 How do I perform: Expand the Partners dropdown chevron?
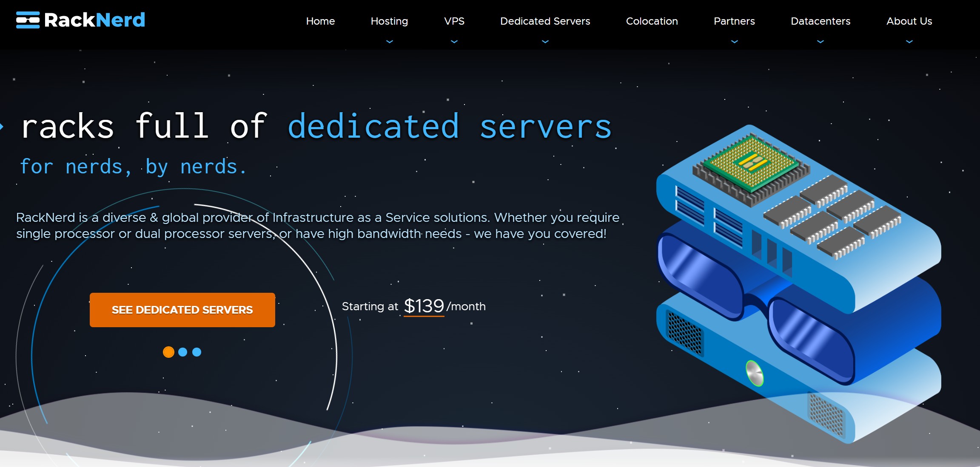tap(734, 42)
